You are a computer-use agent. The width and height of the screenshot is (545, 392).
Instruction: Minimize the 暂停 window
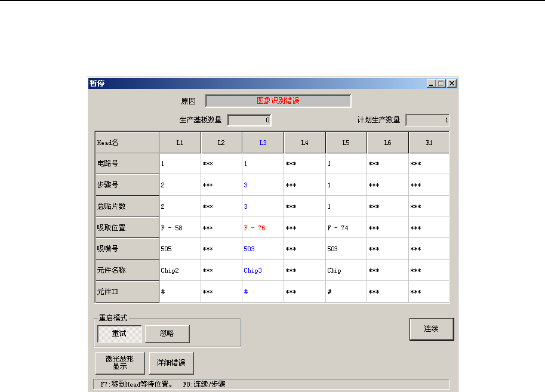coord(431,84)
